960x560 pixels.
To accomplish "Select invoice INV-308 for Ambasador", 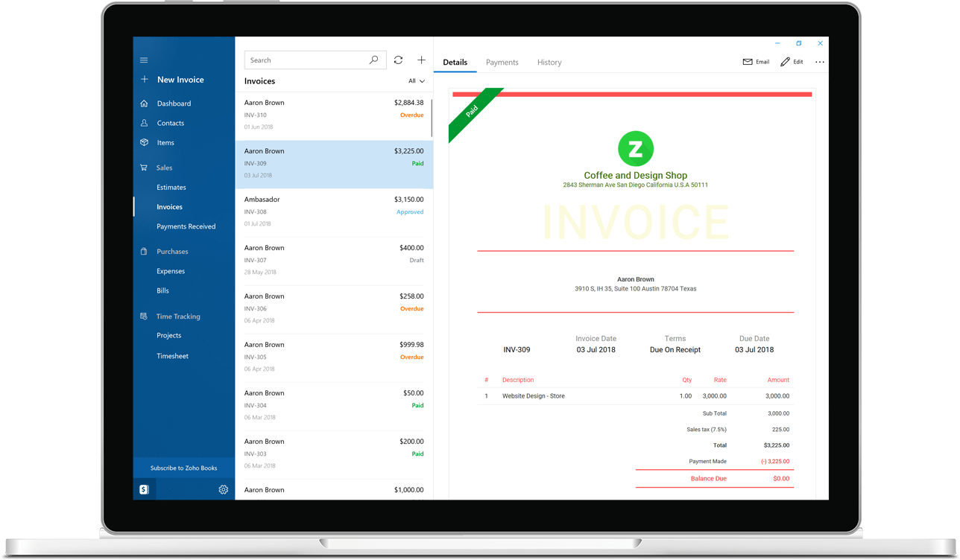I will click(x=334, y=211).
